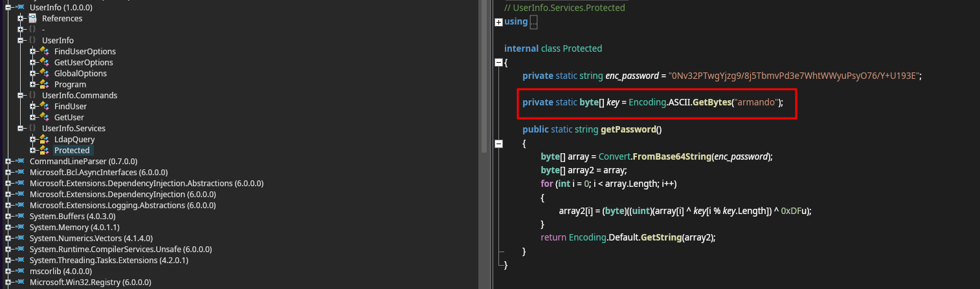Image resolution: width=980 pixels, height=289 pixels.
Task: Expand the collapsed using directives block
Action: click(498, 22)
